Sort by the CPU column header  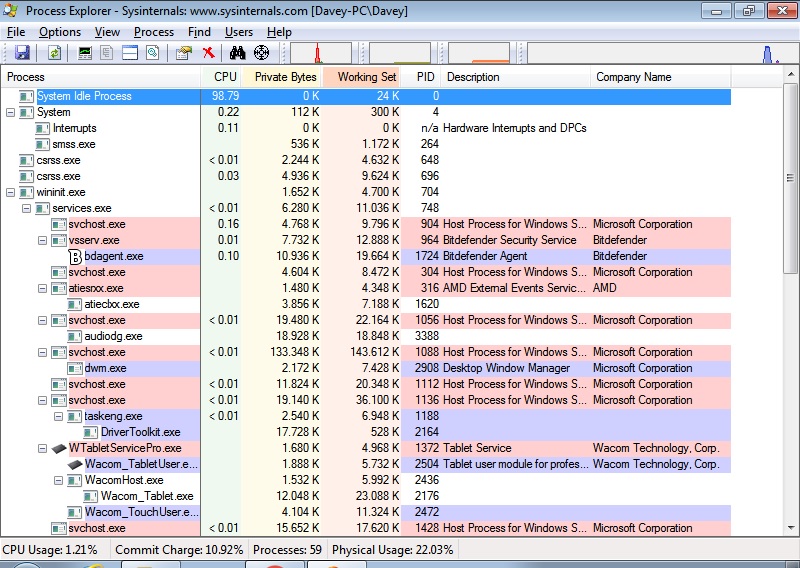click(221, 77)
